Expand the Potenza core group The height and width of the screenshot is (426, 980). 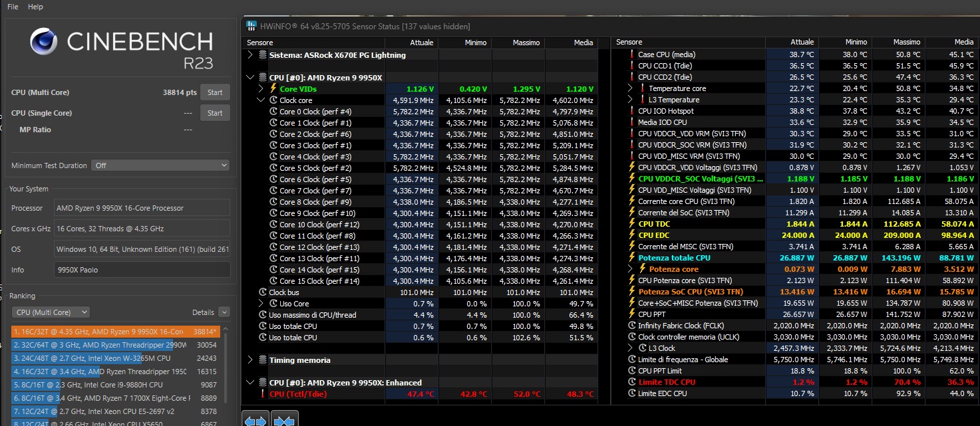pos(631,269)
